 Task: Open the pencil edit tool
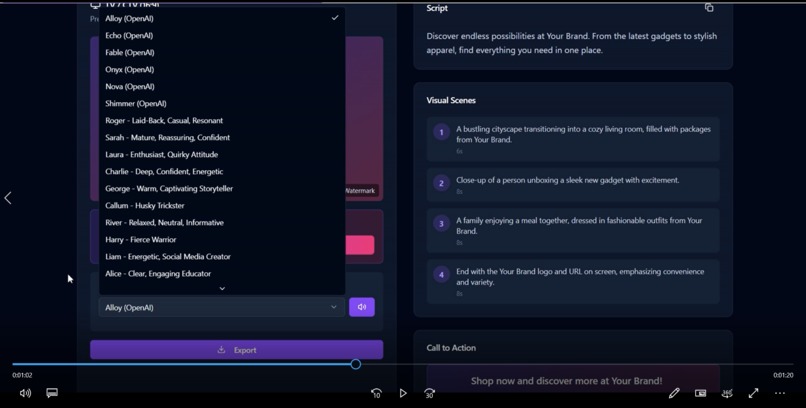click(674, 393)
